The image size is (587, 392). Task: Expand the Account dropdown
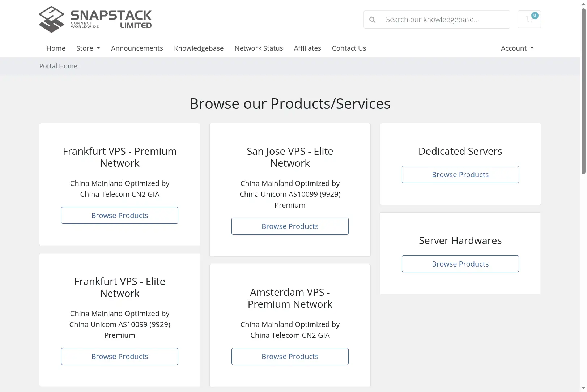[517, 48]
